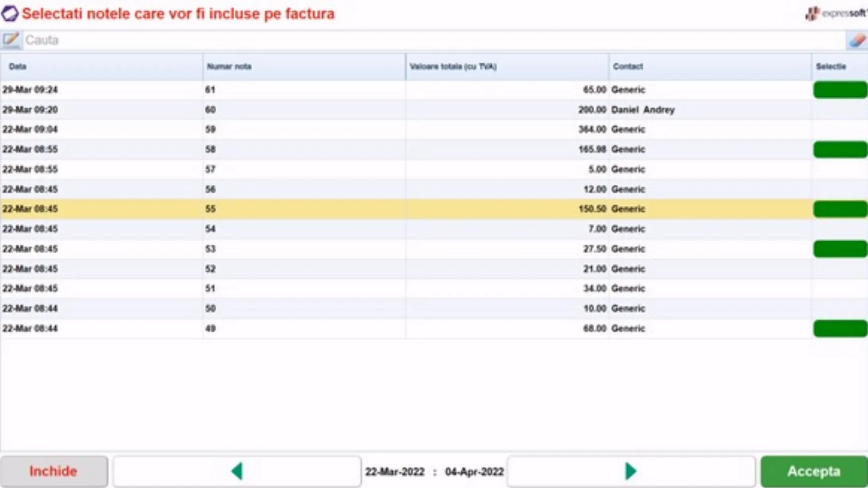
Task: Click value 364.00 in note 59 row
Action: pyautogui.click(x=592, y=129)
